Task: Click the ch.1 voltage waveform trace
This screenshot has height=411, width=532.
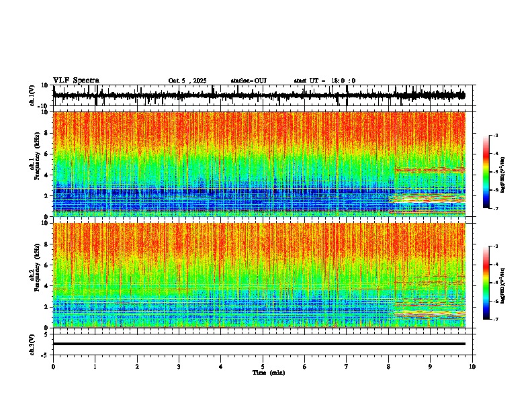Action: [x=259, y=96]
